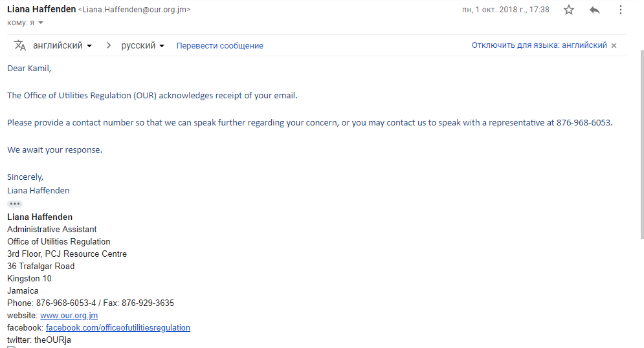Open the target language dropdown 'русский'
The image size is (644, 348).
[x=143, y=45]
